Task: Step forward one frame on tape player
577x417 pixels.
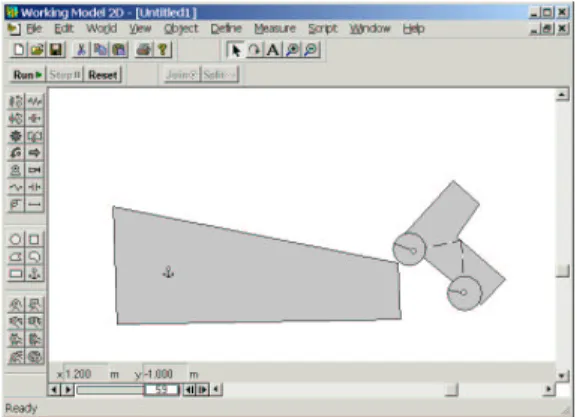Action: pyautogui.click(x=203, y=389)
